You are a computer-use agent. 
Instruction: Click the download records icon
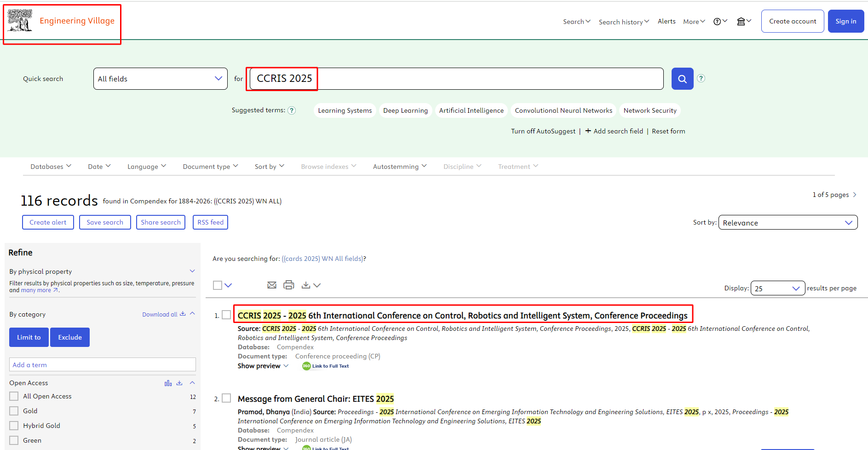point(306,285)
